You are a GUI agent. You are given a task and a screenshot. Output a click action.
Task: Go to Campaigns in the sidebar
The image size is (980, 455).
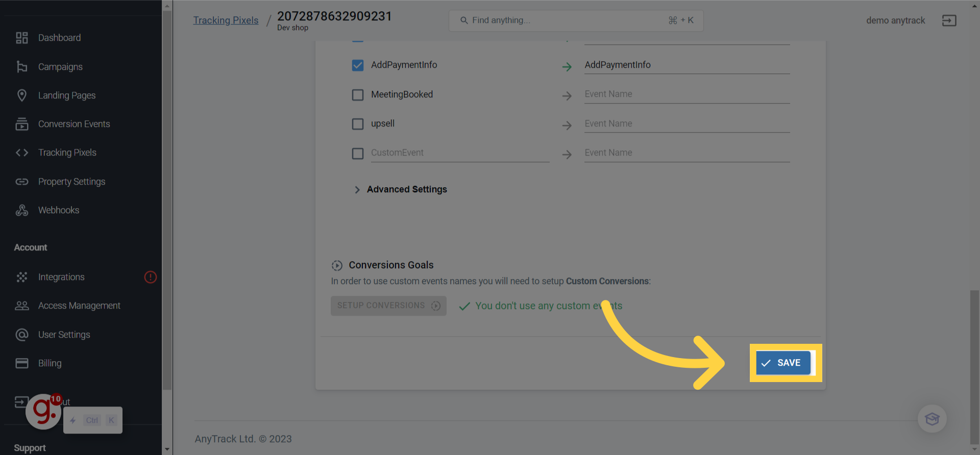pyautogui.click(x=60, y=67)
